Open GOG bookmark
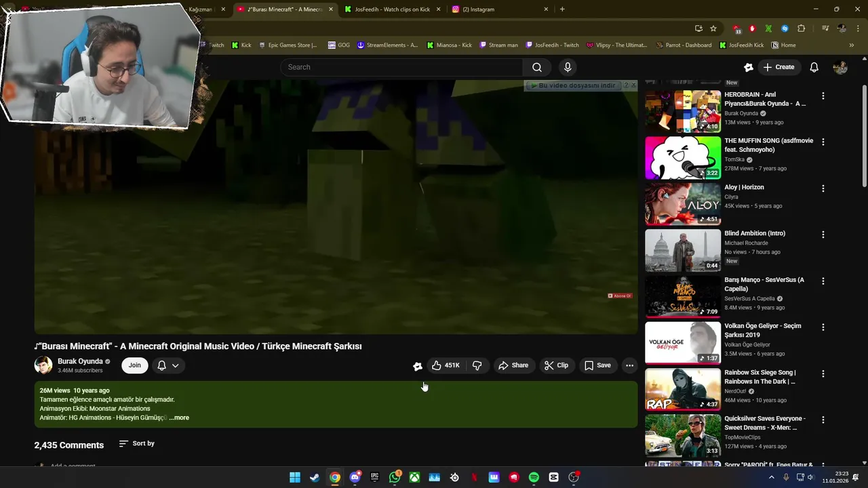This screenshot has height=488, width=868. click(x=338, y=45)
